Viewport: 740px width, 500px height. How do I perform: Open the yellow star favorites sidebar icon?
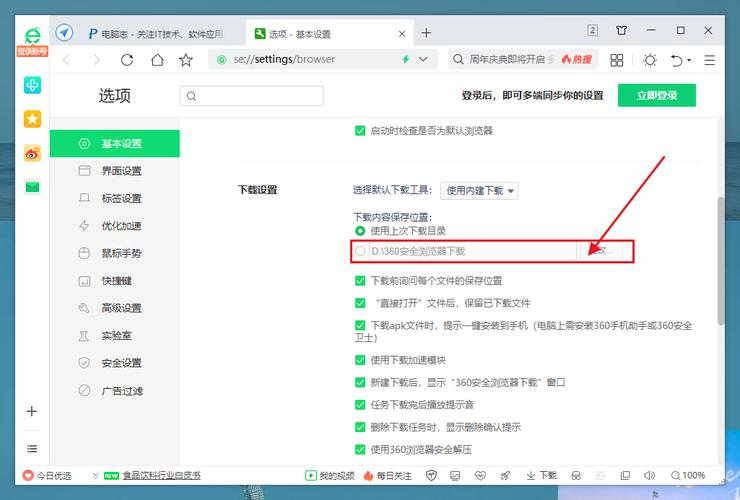pyautogui.click(x=32, y=119)
